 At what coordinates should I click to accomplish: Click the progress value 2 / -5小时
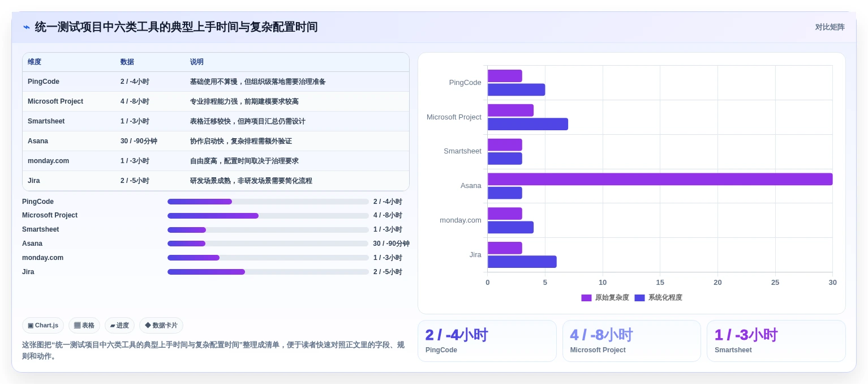[388, 272]
